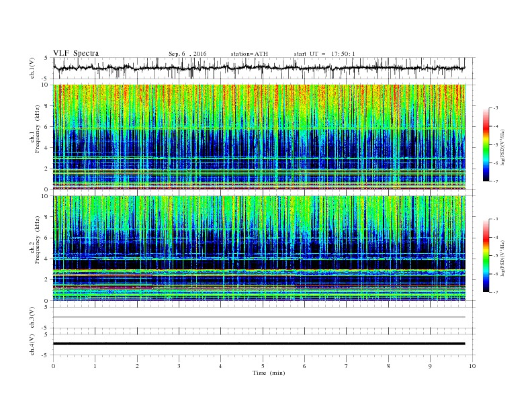Click the ch.1 spectrogram panel
The image size is (532, 411).
[x=259, y=137]
